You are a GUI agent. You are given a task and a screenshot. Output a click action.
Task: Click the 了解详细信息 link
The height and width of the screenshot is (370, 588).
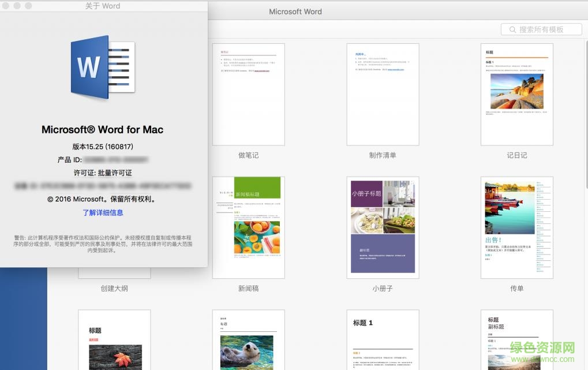102,212
